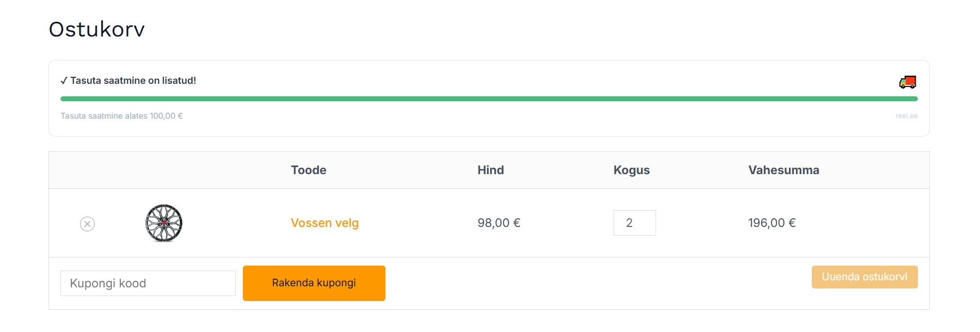980x332 pixels.
Task: Visit the reel.ee link
Action: 906,116
